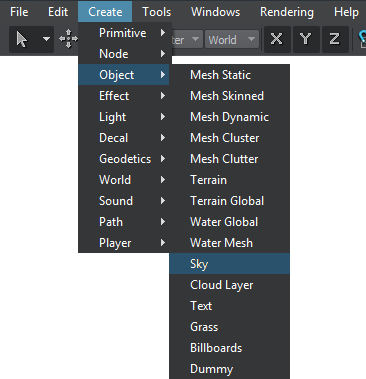
Task: Expand the Geodetics submenu
Action: (124, 159)
